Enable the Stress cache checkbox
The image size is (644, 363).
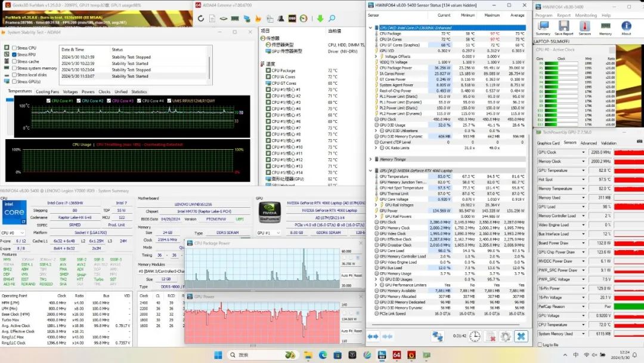[14, 61]
